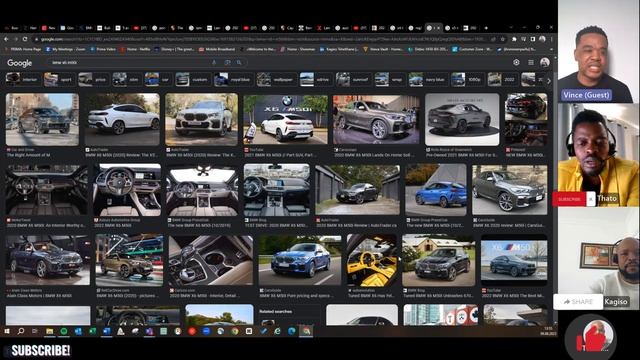Image resolution: width=640 pixels, height=360 pixels.
Task: Filter images by royal blue chip
Action: (x=233, y=79)
